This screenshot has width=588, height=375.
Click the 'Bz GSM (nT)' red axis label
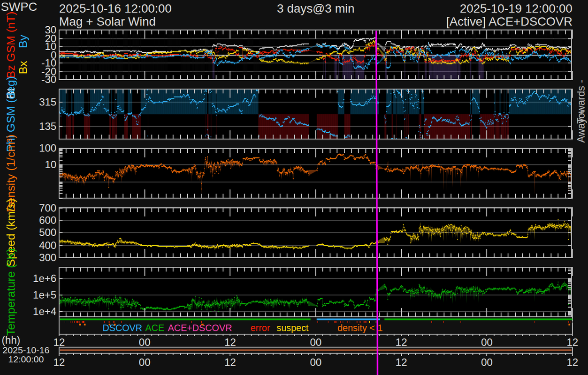tap(11, 44)
